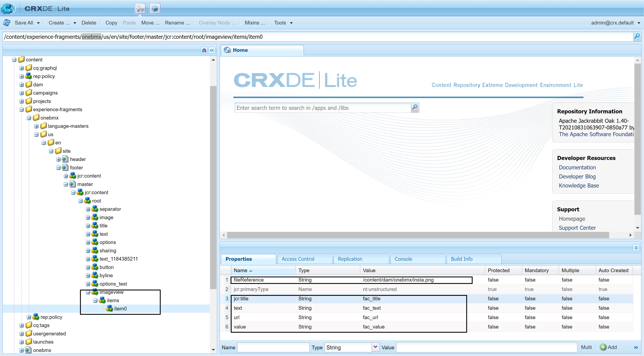Click the green Add property icon
Viewport: 644px width, 356px height.
[603, 347]
